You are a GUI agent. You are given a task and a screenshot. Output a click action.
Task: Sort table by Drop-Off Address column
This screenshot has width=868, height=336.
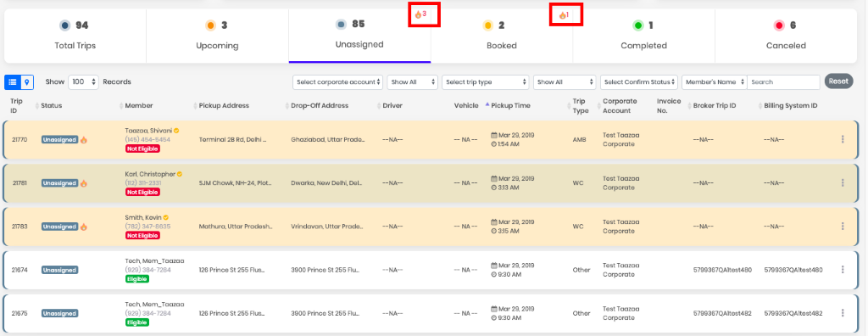click(x=320, y=105)
